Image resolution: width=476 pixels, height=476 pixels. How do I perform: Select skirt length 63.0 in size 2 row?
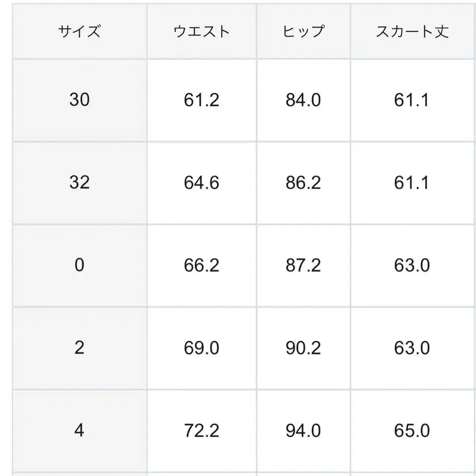click(411, 348)
